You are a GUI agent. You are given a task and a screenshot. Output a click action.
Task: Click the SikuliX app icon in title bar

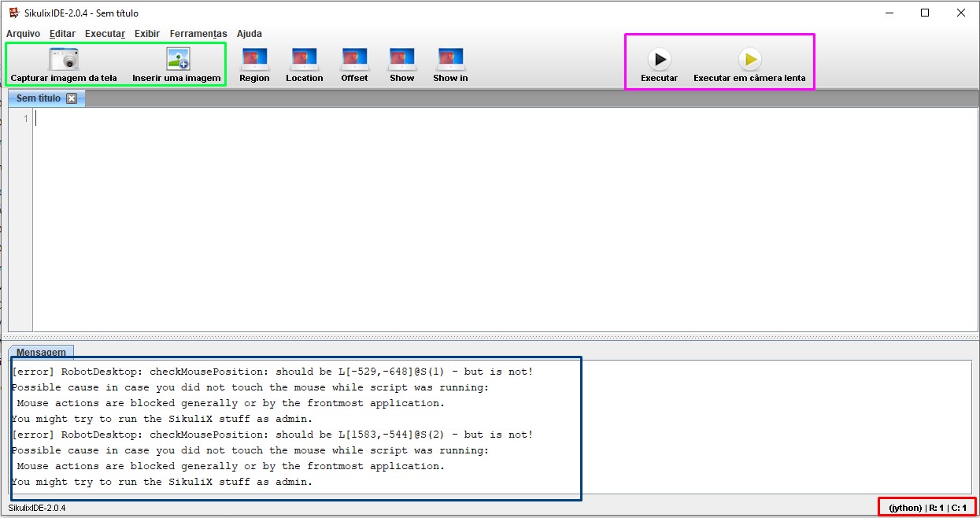[13, 13]
